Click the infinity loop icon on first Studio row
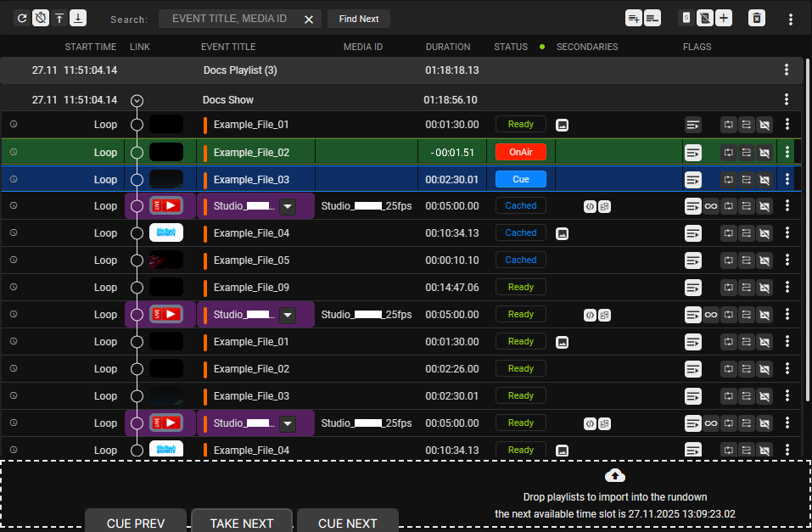This screenshot has height=532, width=812. pos(711,205)
